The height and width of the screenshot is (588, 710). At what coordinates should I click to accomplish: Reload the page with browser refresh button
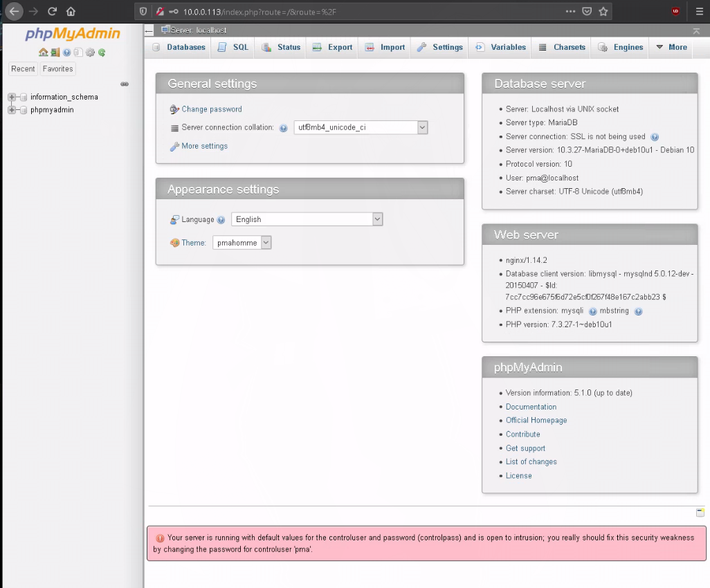coord(52,11)
